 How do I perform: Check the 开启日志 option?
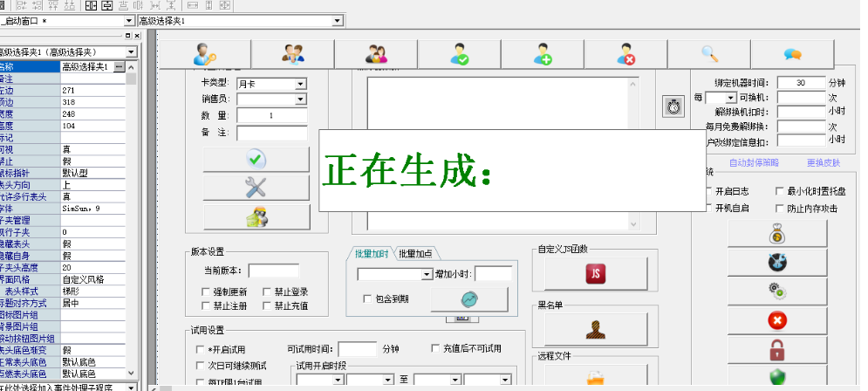point(707,191)
